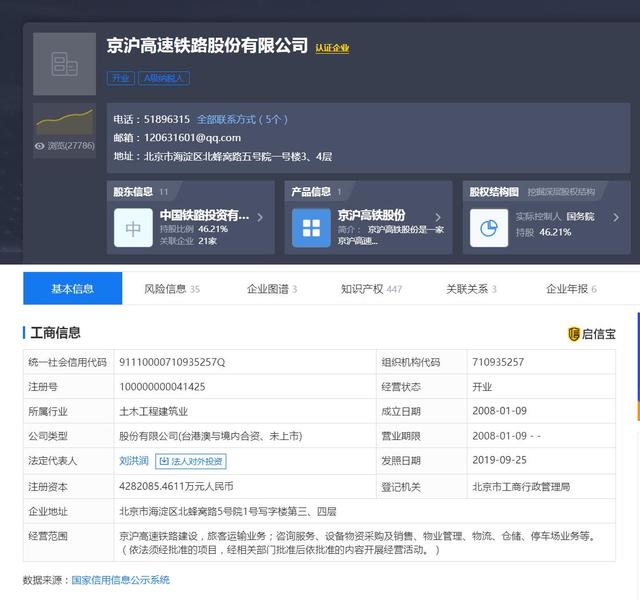Click the company logo placeholder icon
Image resolution: width=640 pixels, height=600 pixels.
coord(65,65)
